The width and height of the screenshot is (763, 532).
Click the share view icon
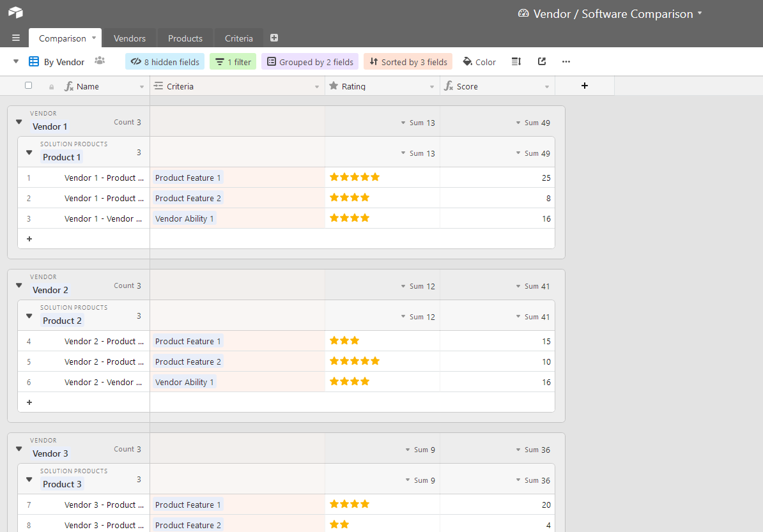coord(542,62)
